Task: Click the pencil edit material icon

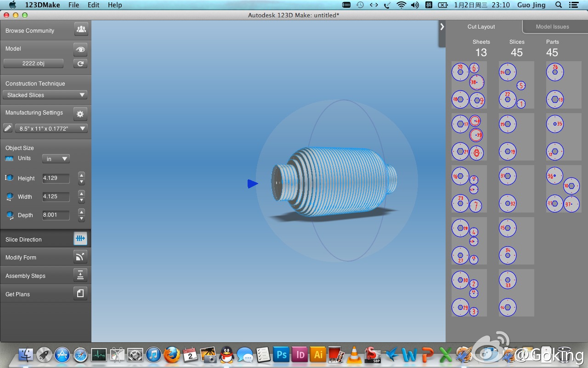Action: (8, 128)
